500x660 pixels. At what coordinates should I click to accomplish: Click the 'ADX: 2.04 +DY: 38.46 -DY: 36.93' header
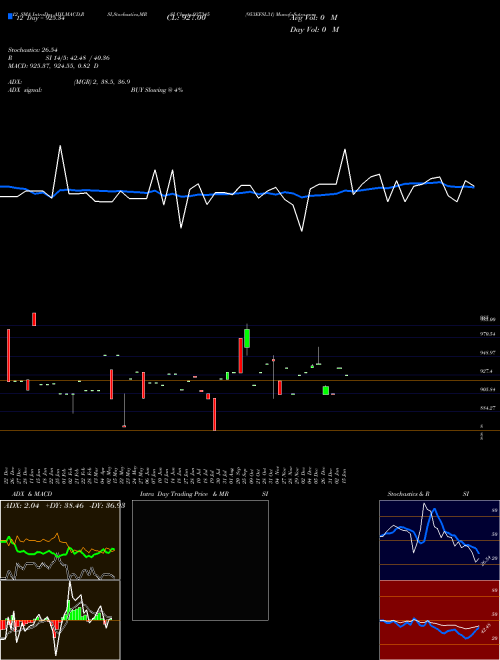pyautogui.click(x=64, y=506)
